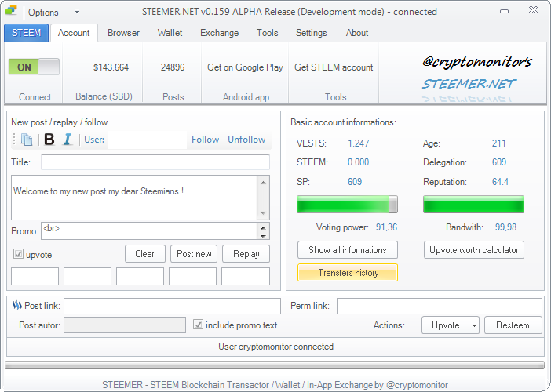Image resolution: width=551 pixels, height=392 pixels.
Task: Click the copy/paste documents icon in post toolbar
Action: coord(27,140)
